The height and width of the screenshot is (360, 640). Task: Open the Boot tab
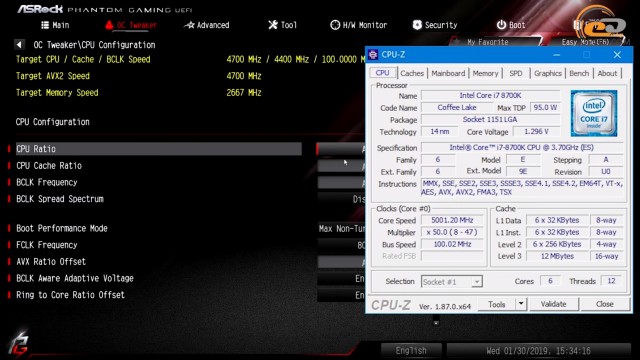pyautogui.click(x=511, y=25)
